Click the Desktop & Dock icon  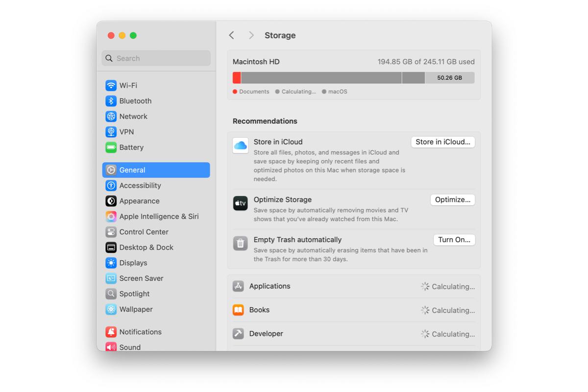coord(111,247)
